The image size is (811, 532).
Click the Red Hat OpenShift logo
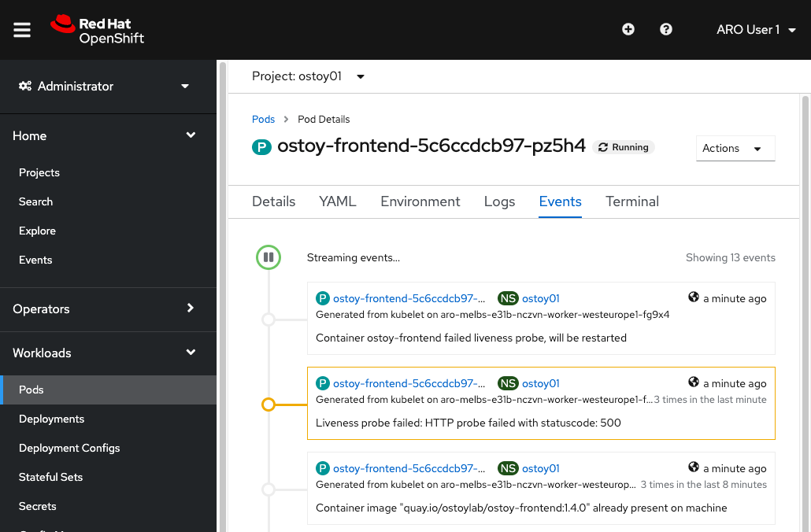coord(98,30)
